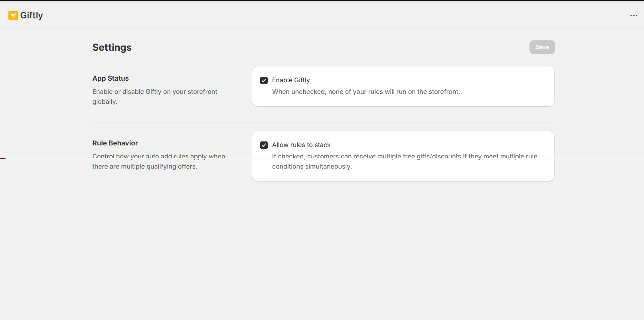Click the Rule Behavior section heading
Screen dimensions: 644x320
pyautogui.click(x=115, y=143)
